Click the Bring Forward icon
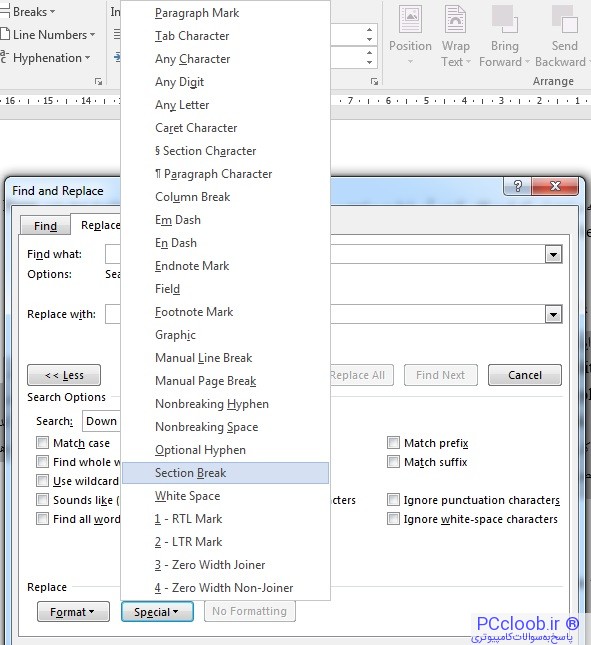Image resolution: width=591 pixels, height=645 pixels. click(504, 35)
